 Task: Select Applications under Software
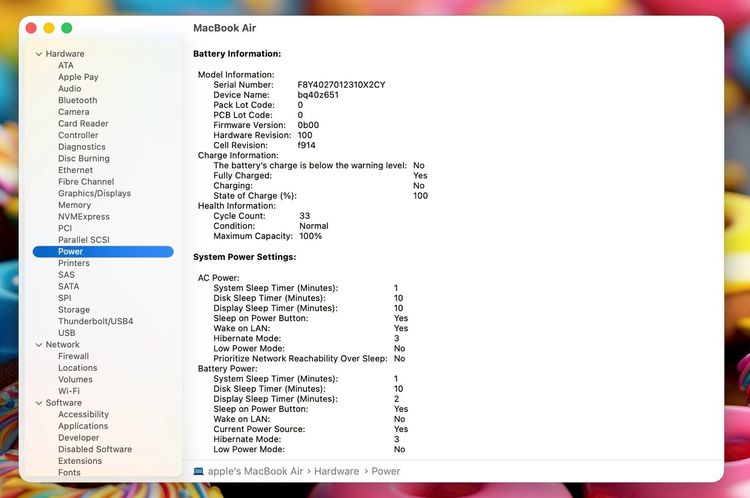[83, 426]
